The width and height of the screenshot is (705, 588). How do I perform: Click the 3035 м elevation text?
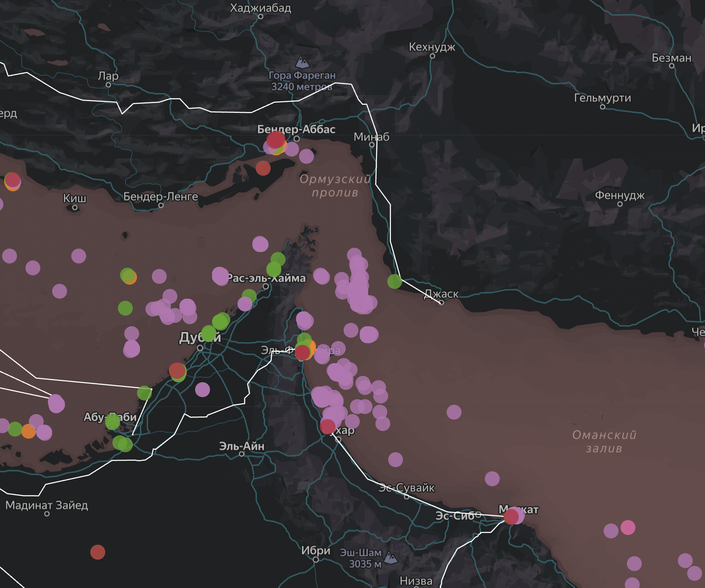[365, 564]
